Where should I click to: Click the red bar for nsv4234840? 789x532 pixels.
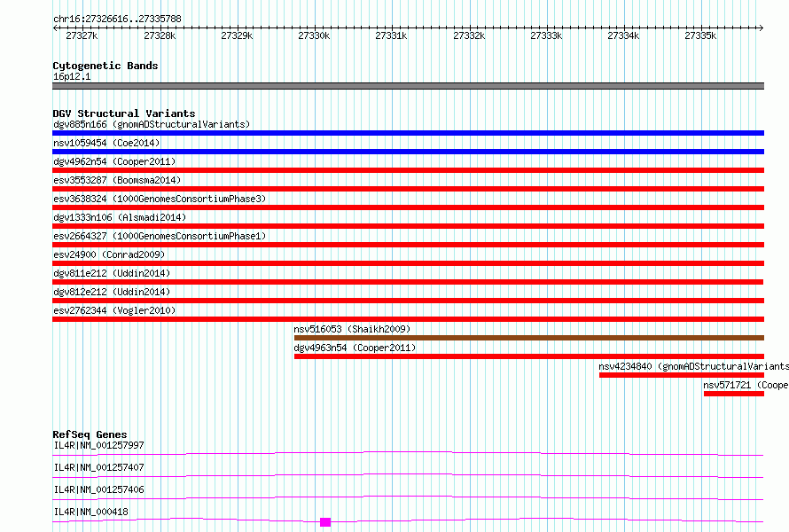tap(682, 375)
